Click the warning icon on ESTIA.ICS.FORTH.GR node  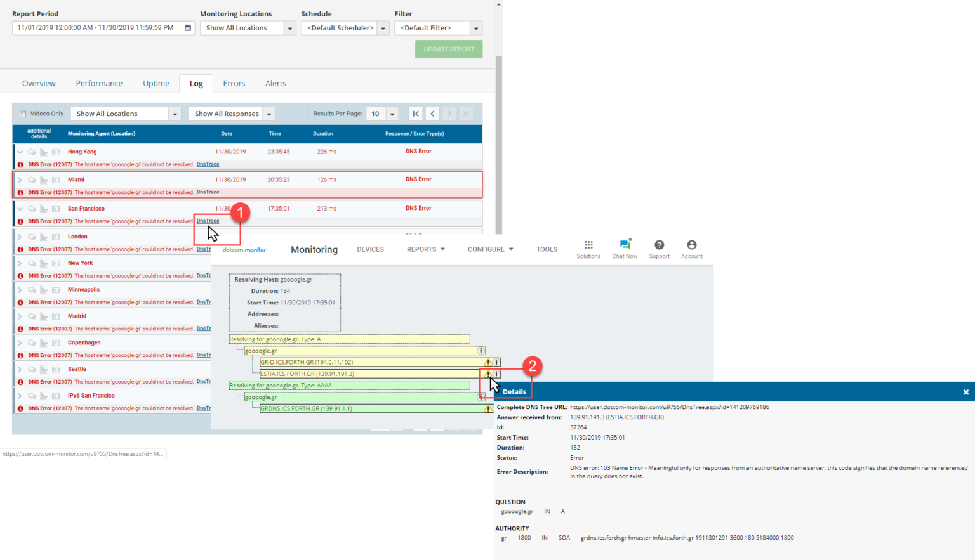(x=488, y=374)
